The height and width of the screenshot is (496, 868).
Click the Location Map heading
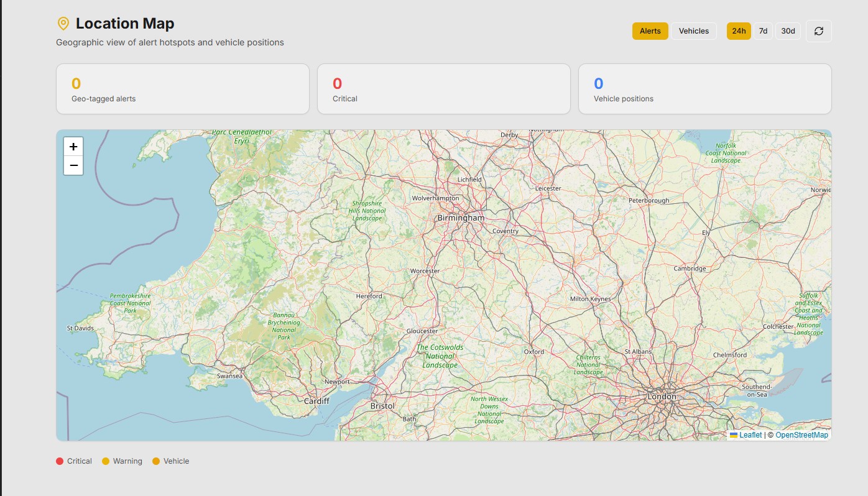coord(125,24)
